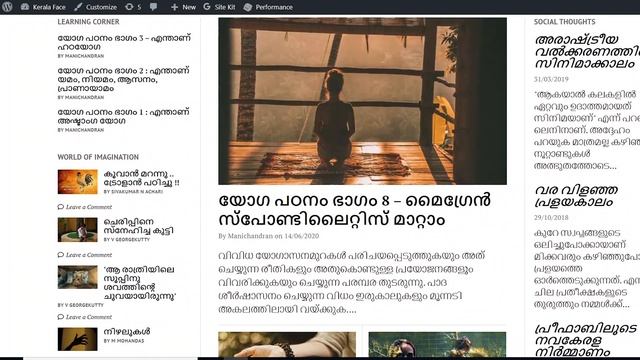Open the കൂവാൻ മറന്നു post title

tap(141, 178)
